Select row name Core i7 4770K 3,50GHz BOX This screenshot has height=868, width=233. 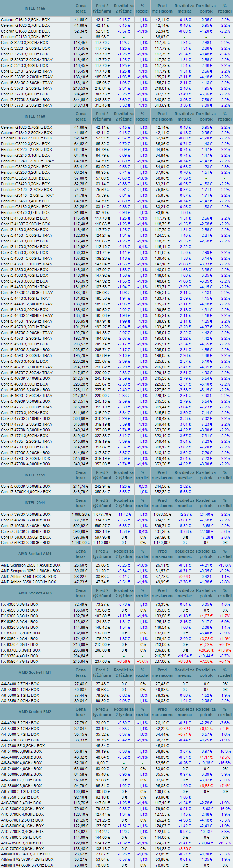(x=26, y=430)
